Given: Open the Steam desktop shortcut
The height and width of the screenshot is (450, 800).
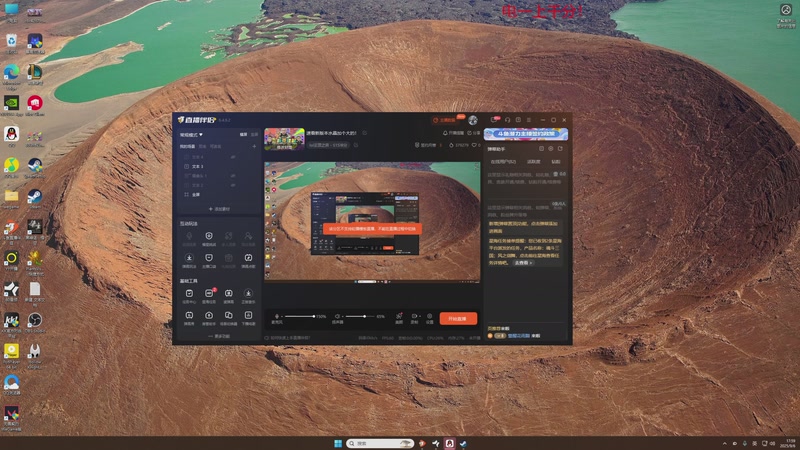Looking at the screenshot, I should point(35,198).
